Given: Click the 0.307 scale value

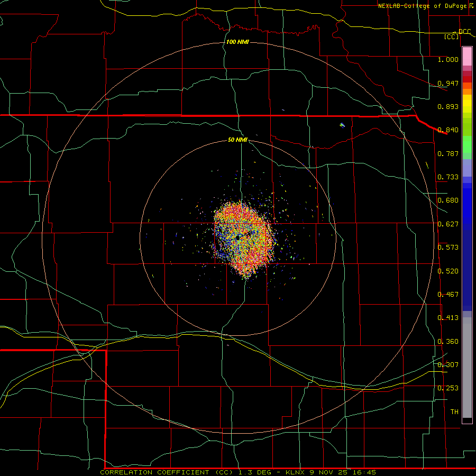Looking at the screenshot, I should point(448,365).
